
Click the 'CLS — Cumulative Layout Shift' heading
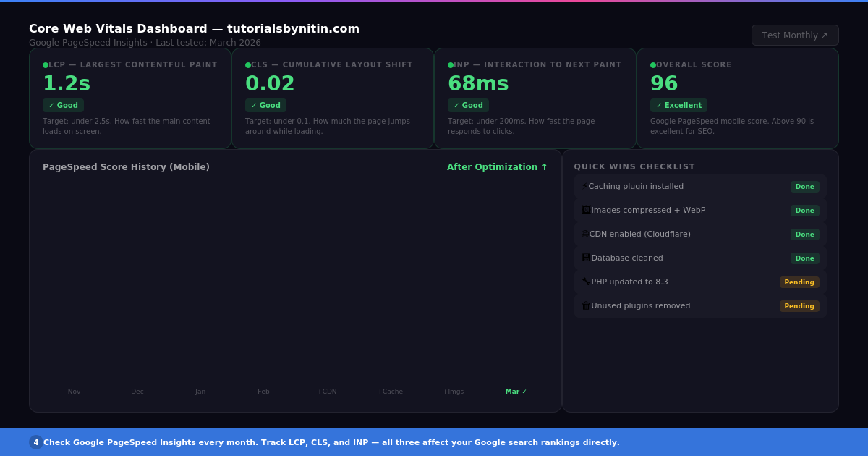click(x=332, y=65)
